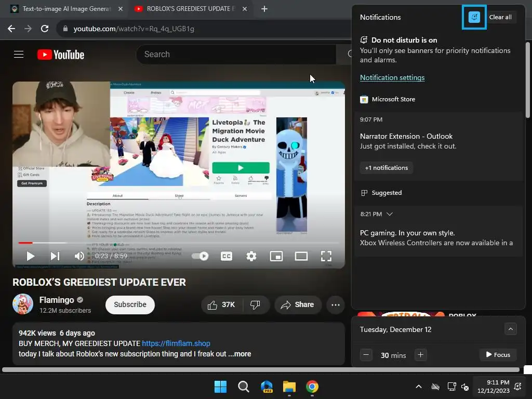Screen dimensions: 532x399
Task: Go back in browser history
Action: coord(11,29)
